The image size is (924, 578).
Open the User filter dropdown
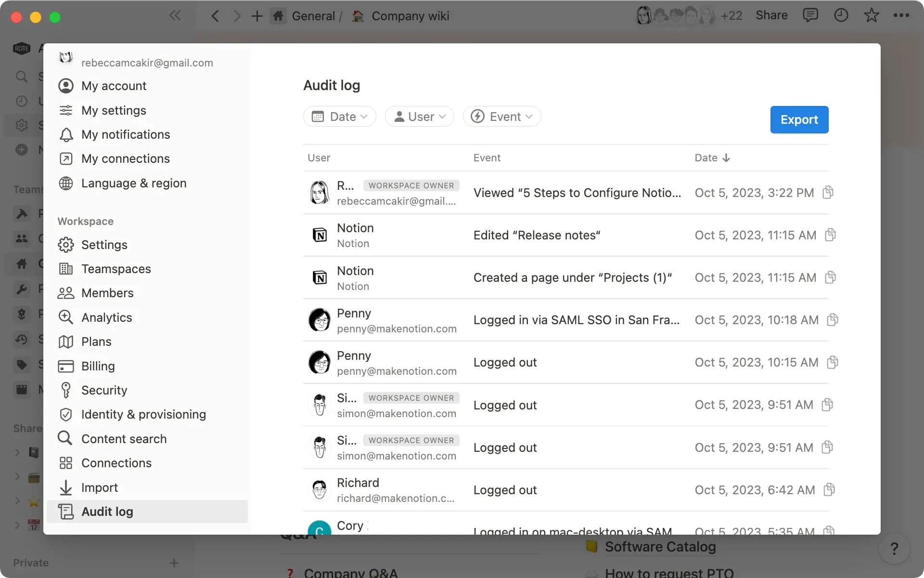(419, 116)
